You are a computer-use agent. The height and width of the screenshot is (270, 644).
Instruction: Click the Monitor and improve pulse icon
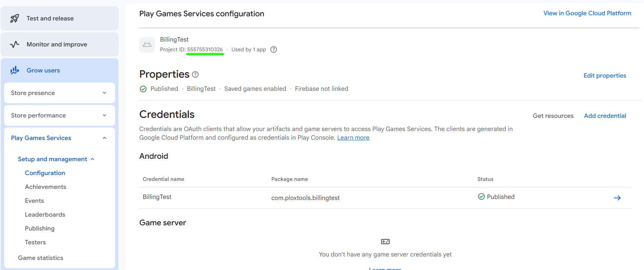coord(15,44)
